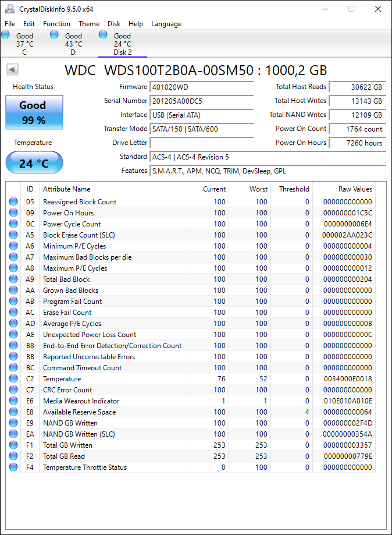Select the Temperature Throttle Status row text
The image size is (392, 535).
click(x=85, y=467)
